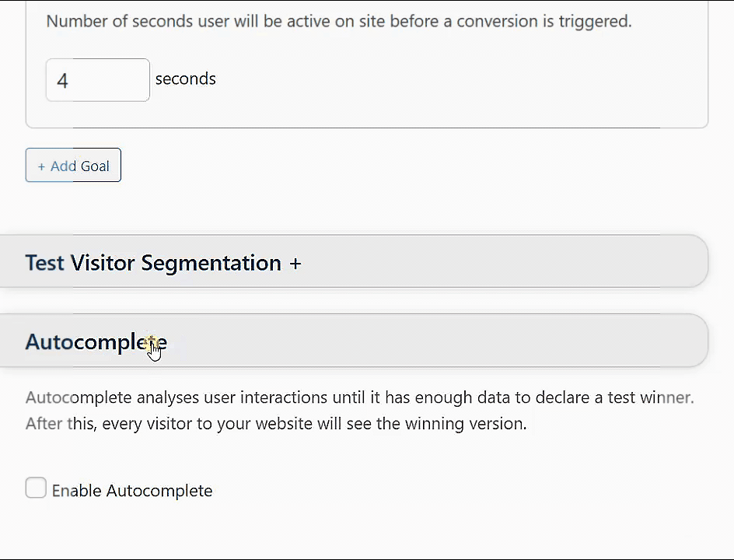This screenshot has height=560, width=734.
Task: Enable the Autocomplete checkbox
Action: click(x=36, y=488)
